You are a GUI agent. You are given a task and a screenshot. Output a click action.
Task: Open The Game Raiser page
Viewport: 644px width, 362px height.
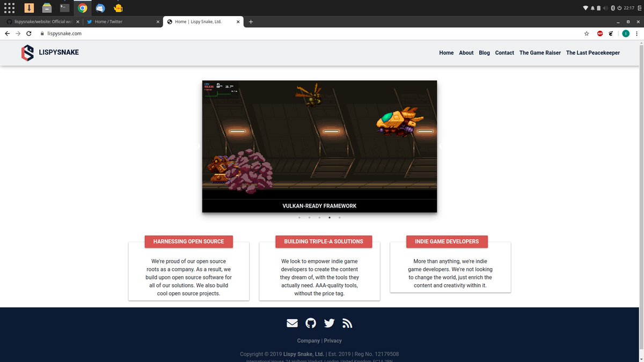click(x=540, y=53)
